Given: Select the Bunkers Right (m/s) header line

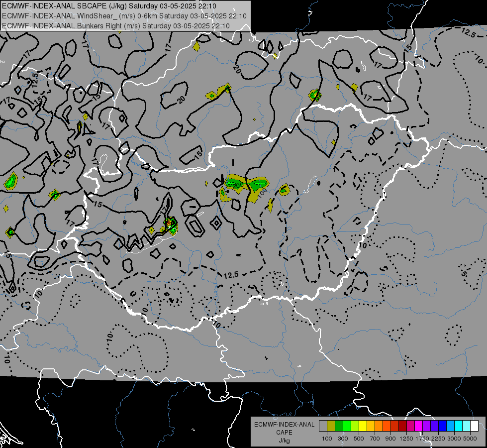Looking at the screenshot, I should coord(116,26).
